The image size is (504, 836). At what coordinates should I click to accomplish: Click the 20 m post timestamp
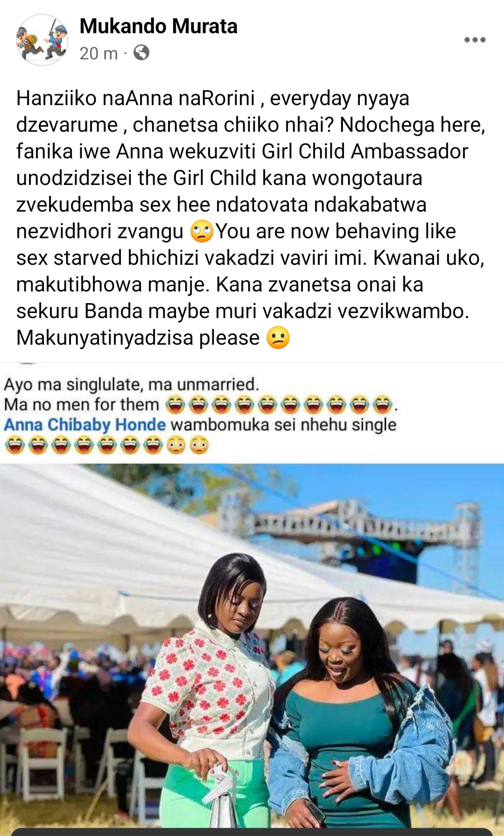(x=98, y=53)
